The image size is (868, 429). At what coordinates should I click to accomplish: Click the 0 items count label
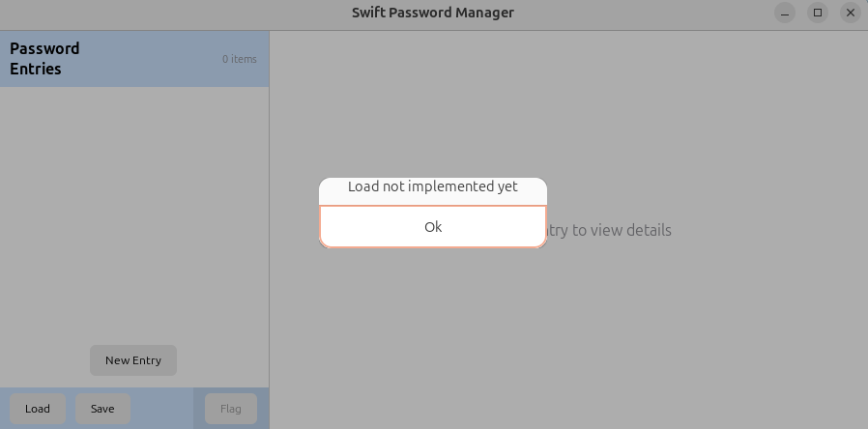[x=240, y=59]
